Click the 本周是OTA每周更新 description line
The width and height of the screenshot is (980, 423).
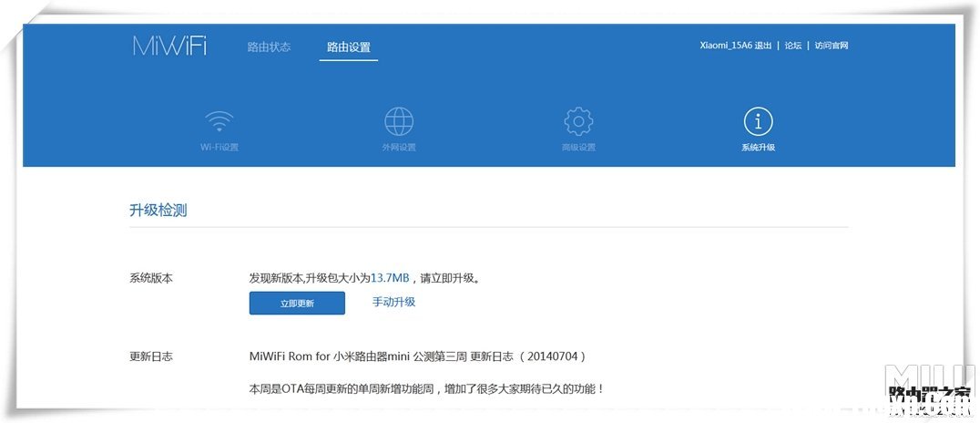[427, 389]
